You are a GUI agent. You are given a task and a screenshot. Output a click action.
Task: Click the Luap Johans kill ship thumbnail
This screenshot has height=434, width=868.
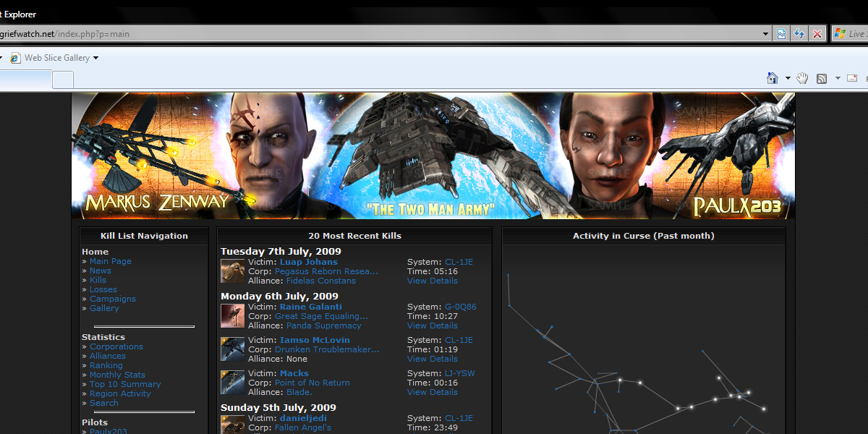232,271
